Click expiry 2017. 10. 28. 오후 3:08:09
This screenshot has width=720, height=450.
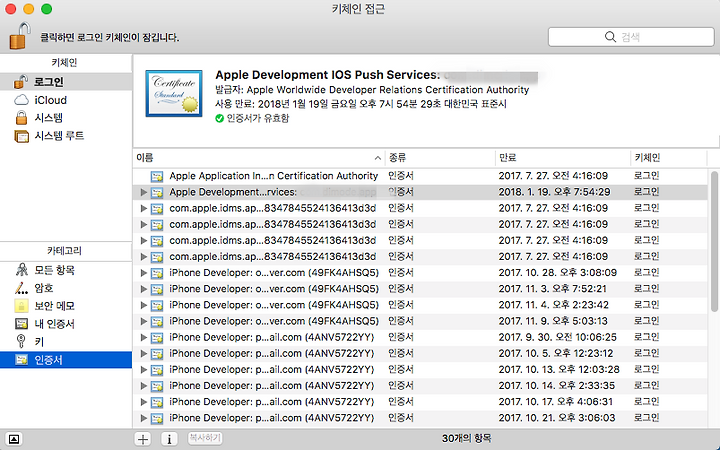click(557, 273)
